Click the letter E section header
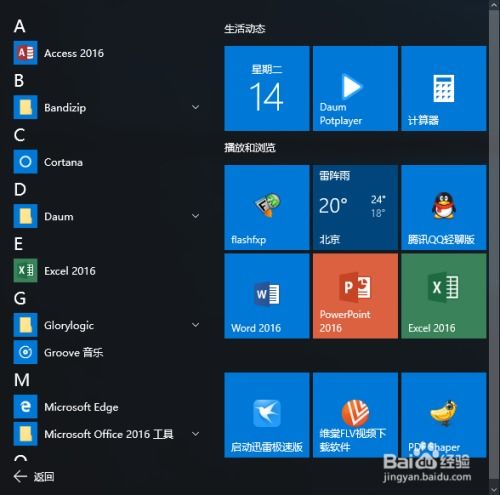This screenshot has height=495, width=500. coord(18,244)
